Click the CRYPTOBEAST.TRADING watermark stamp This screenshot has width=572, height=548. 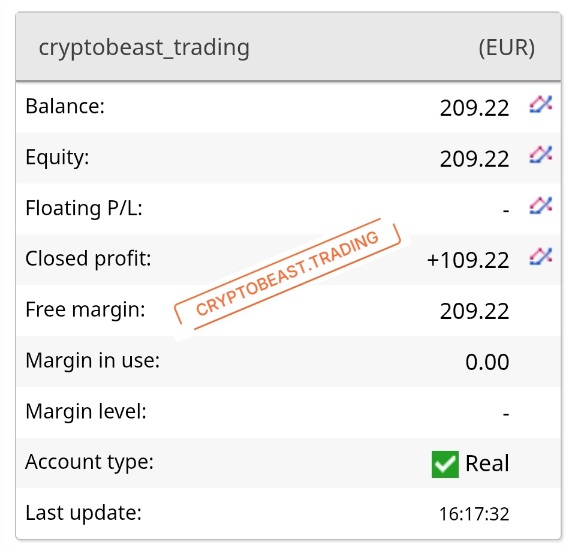pyautogui.click(x=288, y=274)
